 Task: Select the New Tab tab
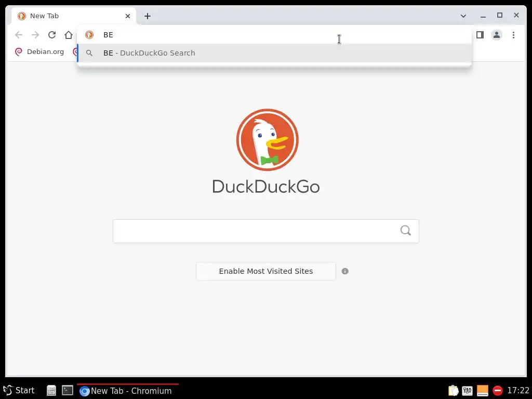point(74,16)
